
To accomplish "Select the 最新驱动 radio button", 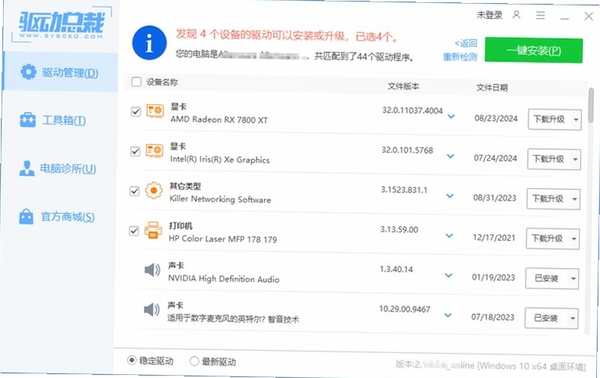I will pyautogui.click(x=194, y=361).
